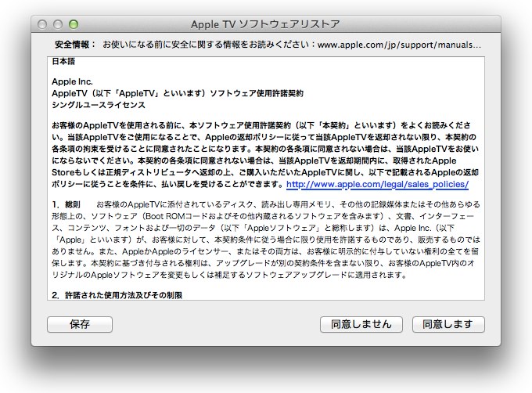The image size is (532, 393).
Task: Click the first gray close window button
Action: coord(42,24)
